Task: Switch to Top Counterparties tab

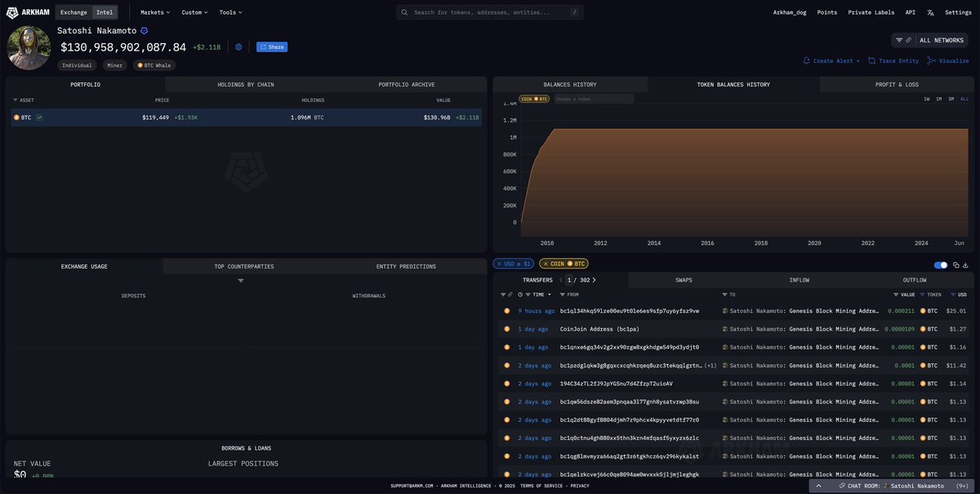Action: [244, 266]
